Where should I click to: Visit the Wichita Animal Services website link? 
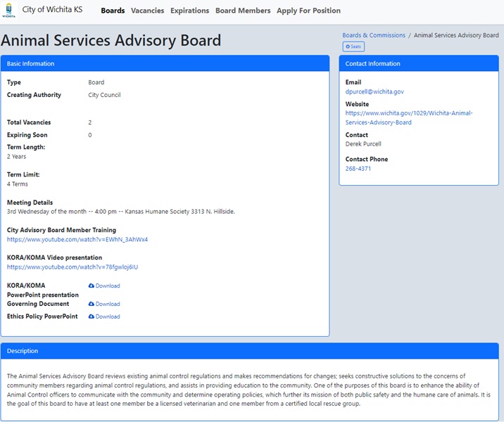pos(408,117)
